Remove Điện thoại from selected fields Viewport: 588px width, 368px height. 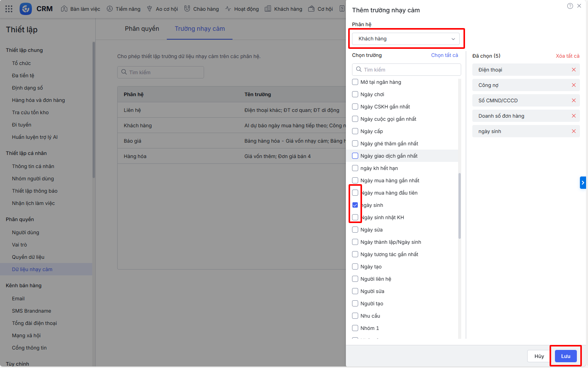[x=573, y=70]
